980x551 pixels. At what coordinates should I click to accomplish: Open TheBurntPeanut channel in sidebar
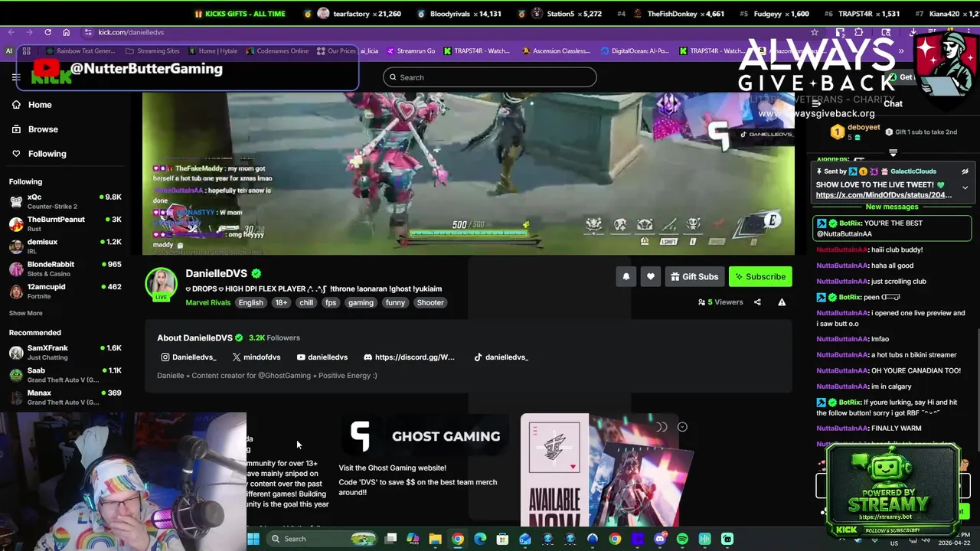[65, 223]
